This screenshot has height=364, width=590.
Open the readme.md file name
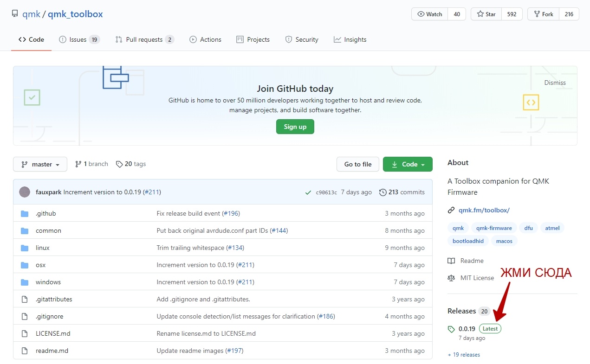pyautogui.click(x=52, y=351)
